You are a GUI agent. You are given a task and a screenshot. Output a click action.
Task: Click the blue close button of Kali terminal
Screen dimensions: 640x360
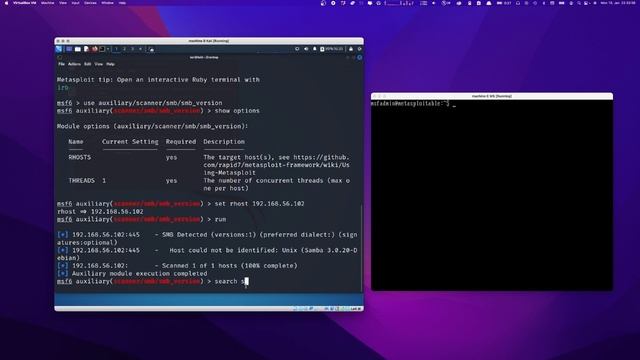(360, 58)
